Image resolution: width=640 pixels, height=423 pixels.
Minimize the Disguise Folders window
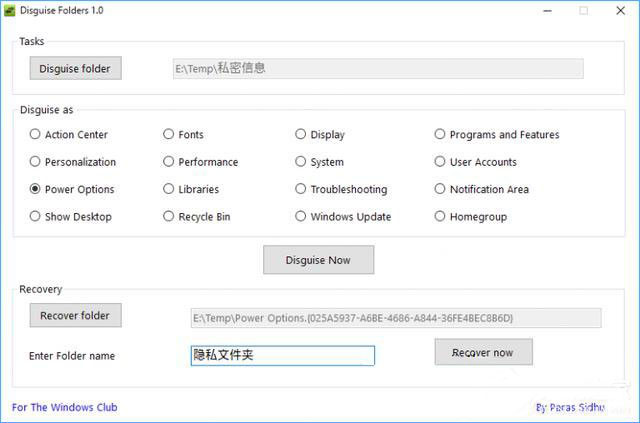[547, 10]
